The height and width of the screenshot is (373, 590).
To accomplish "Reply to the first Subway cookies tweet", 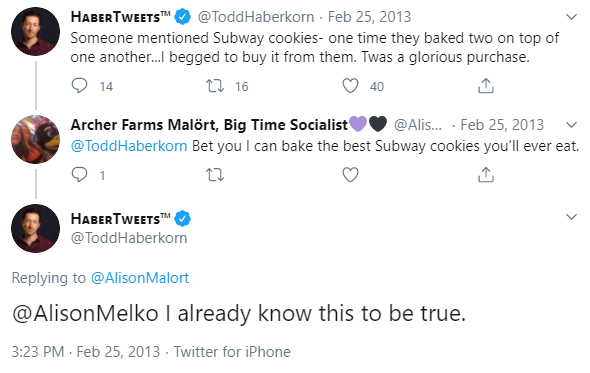I will (79, 86).
